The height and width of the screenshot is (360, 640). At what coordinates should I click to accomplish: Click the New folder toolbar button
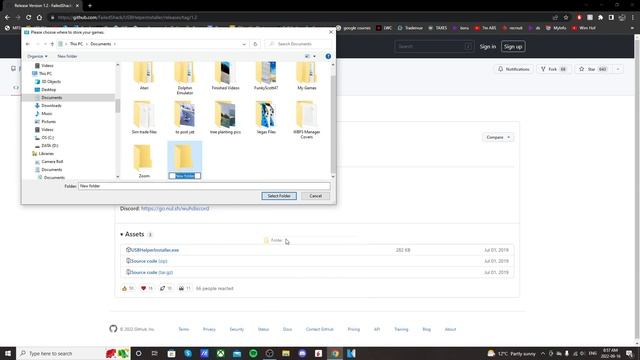67,56
